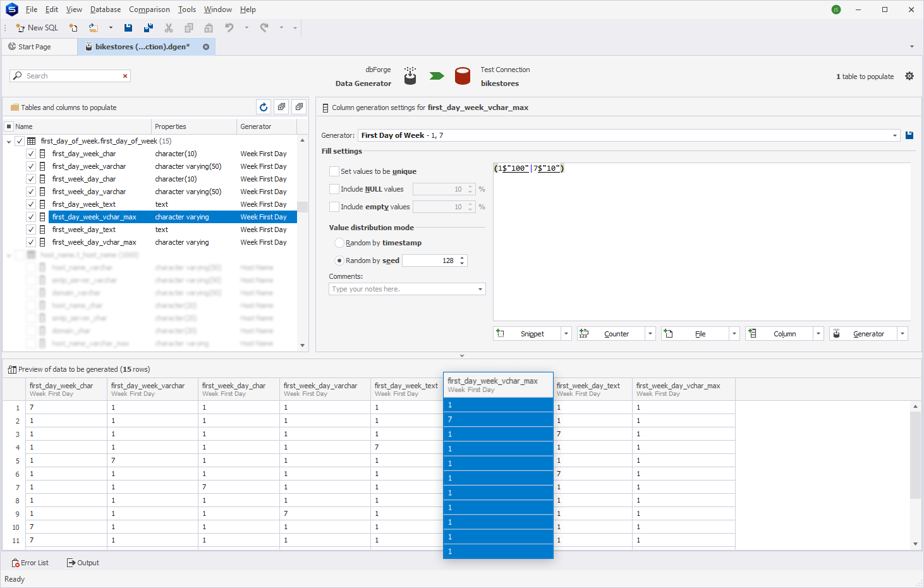Click the Column insert button

[779, 334]
